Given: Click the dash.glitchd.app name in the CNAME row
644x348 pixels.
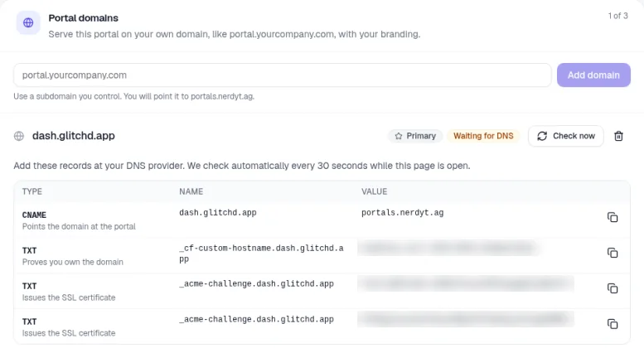Looking at the screenshot, I should (218, 213).
